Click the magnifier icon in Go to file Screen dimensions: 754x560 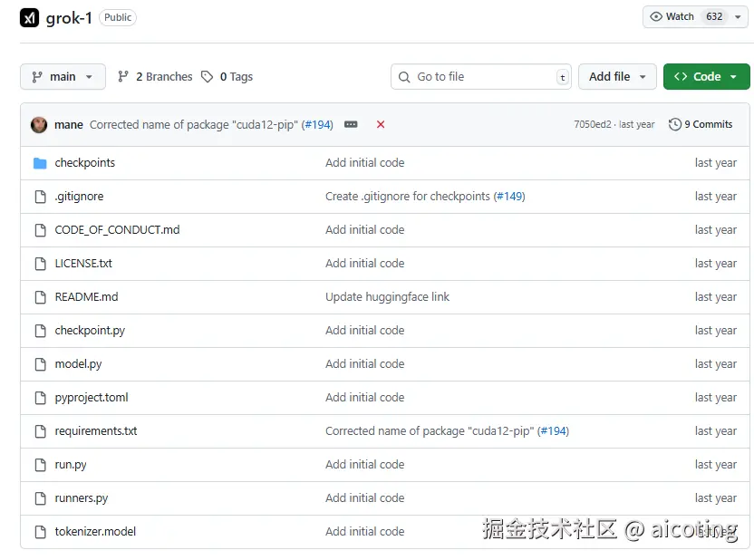pyautogui.click(x=404, y=77)
